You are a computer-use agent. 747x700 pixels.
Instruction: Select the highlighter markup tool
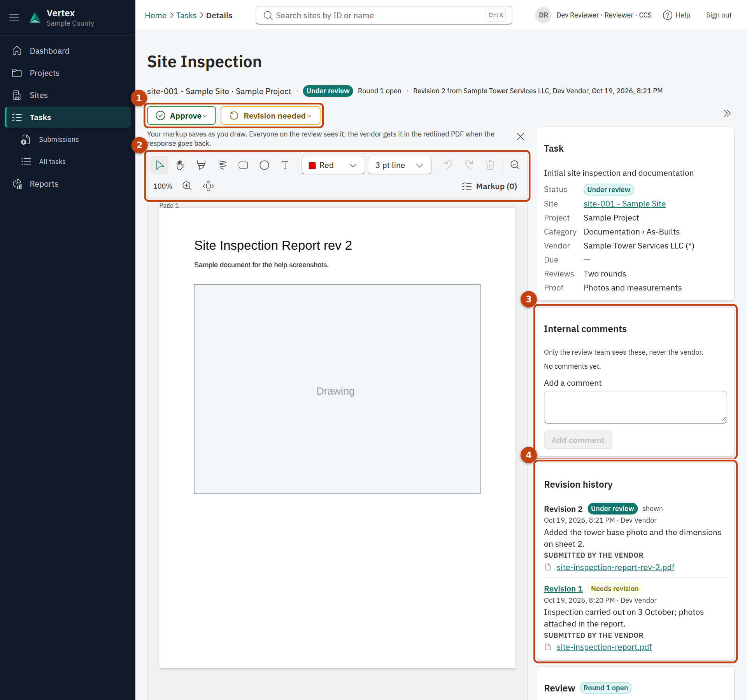point(201,165)
